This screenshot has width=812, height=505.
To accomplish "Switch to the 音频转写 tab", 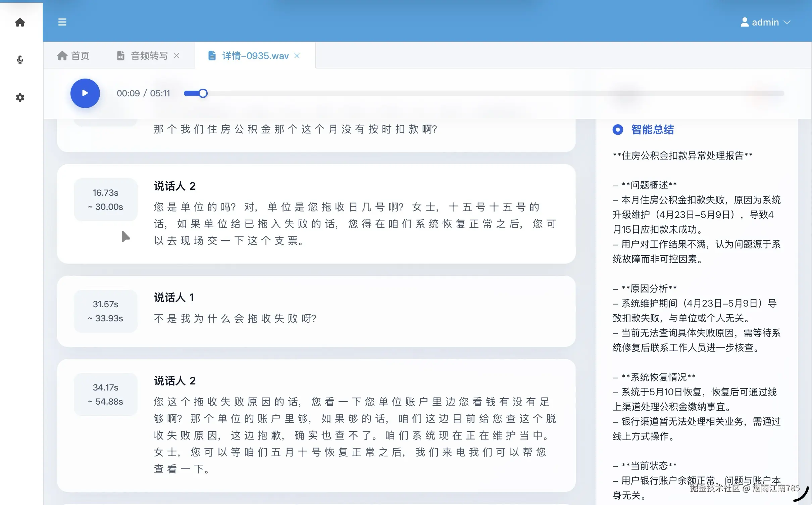I will pos(149,56).
